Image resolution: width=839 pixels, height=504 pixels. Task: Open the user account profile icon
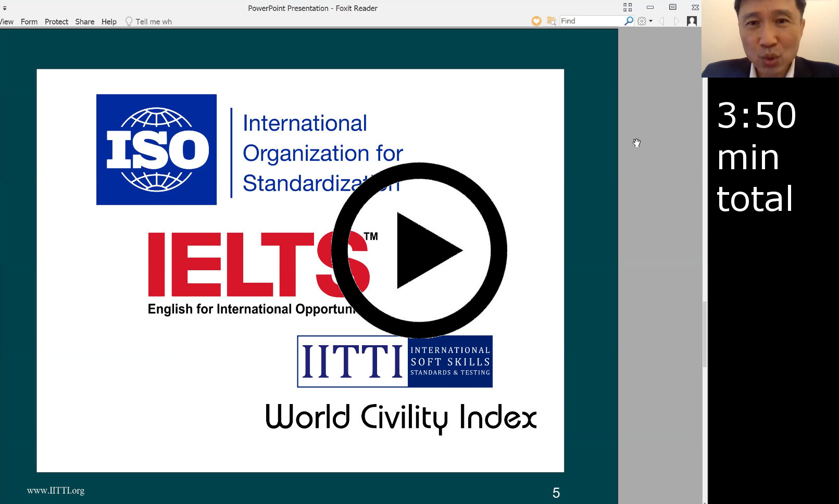click(692, 21)
